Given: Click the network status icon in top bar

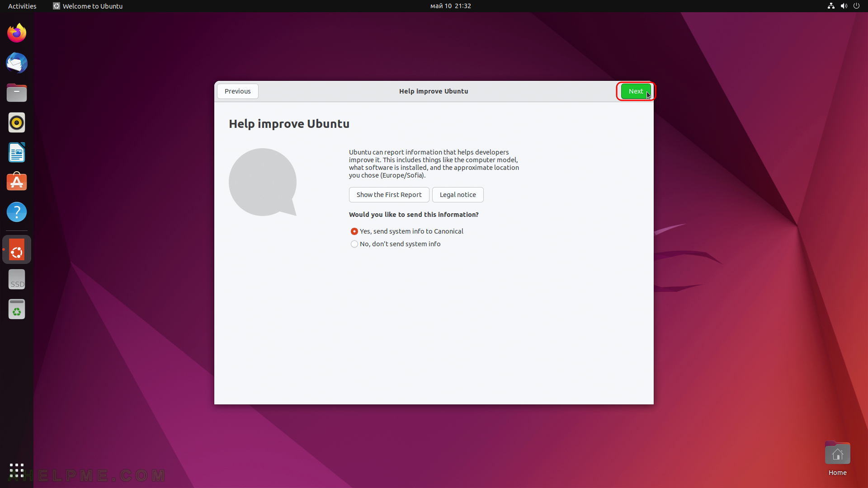Looking at the screenshot, I should point(831,6).
